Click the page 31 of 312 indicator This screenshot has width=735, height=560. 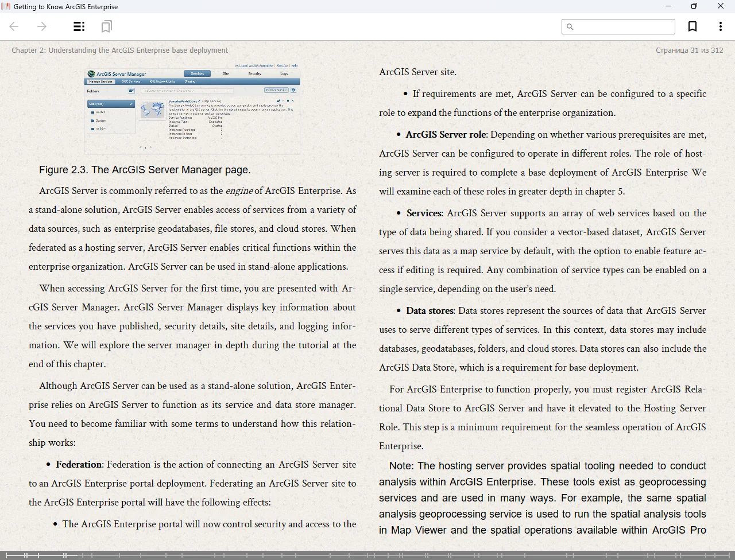pos(689,50)
